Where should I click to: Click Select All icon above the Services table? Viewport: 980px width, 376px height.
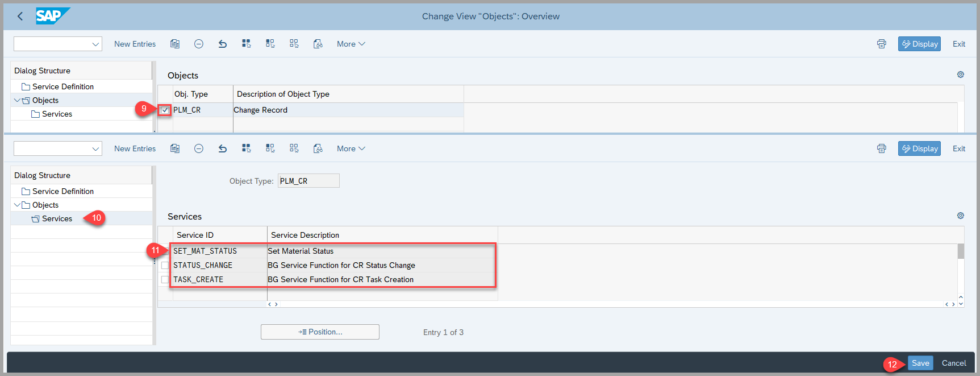click(x=247, y=148)
